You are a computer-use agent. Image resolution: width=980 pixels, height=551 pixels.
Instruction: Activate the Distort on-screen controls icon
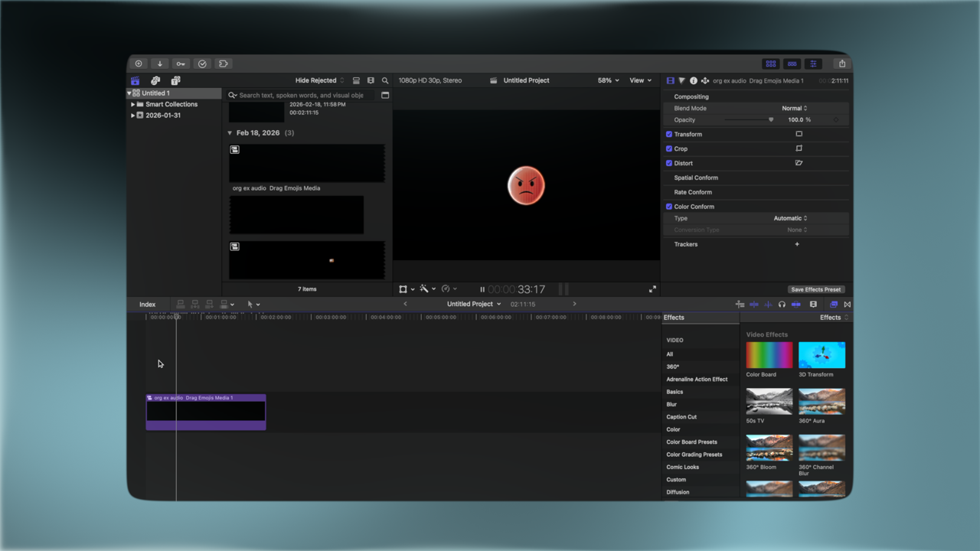(799, 163)
